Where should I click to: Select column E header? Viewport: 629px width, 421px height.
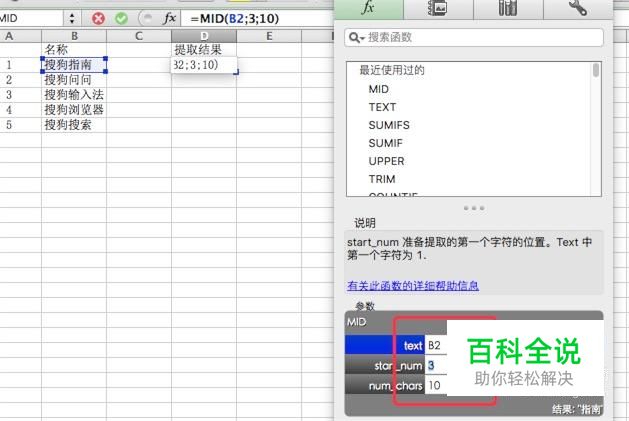pos(269,36)
